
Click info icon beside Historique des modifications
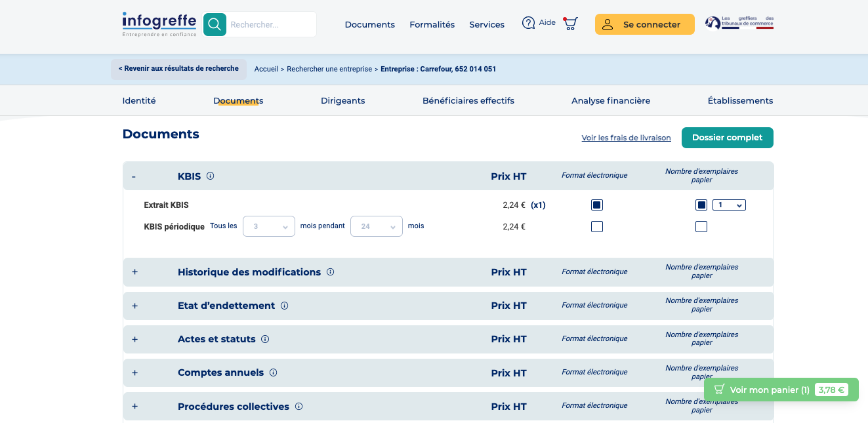[330, 272]
